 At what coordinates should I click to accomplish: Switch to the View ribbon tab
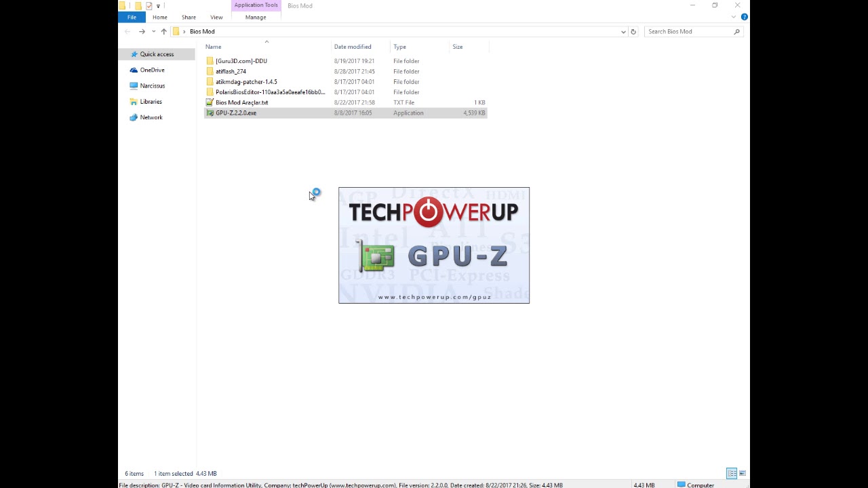216,17
